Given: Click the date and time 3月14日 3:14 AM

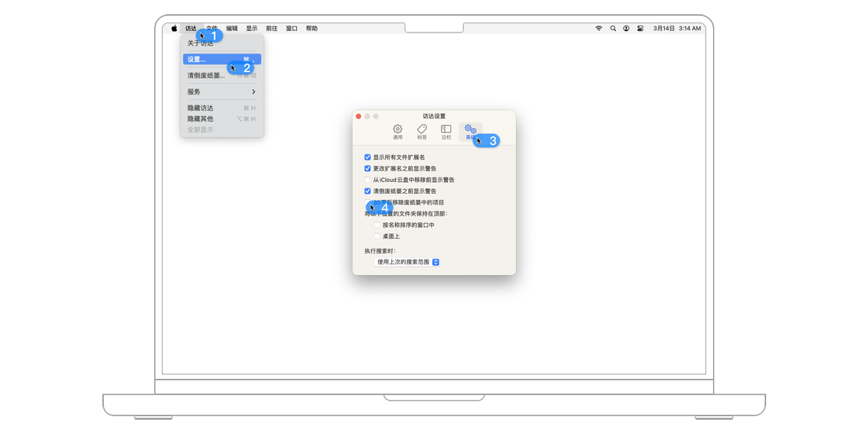Looking at the screenshot, I should point(677,28).
